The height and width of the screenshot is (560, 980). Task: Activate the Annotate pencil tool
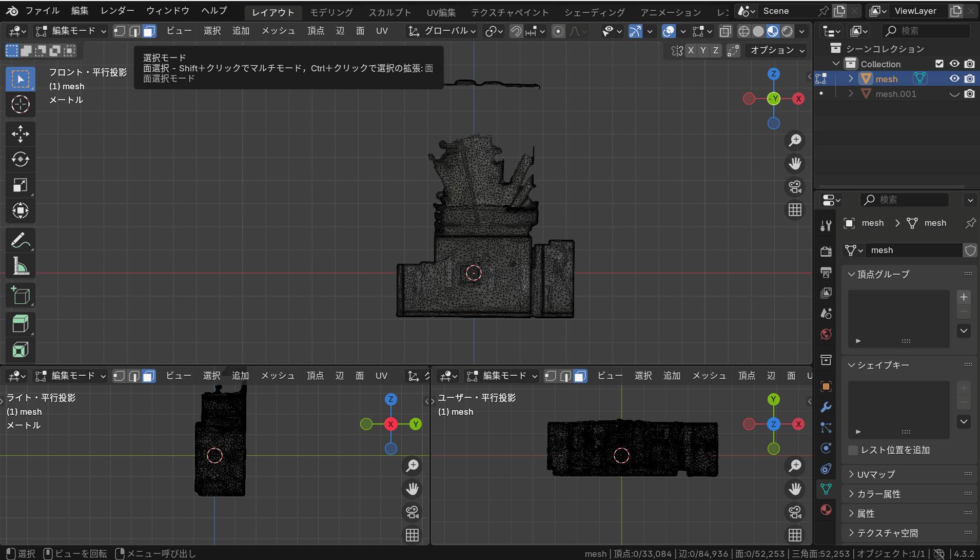click(x=21, y=240)
